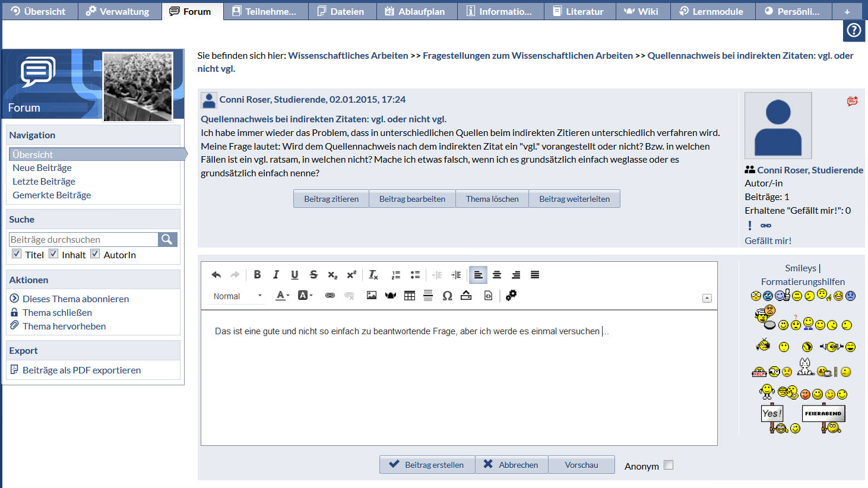Click the search magnifier button
The width and height of the screenshot is (868, 488).
click(167, 239)
